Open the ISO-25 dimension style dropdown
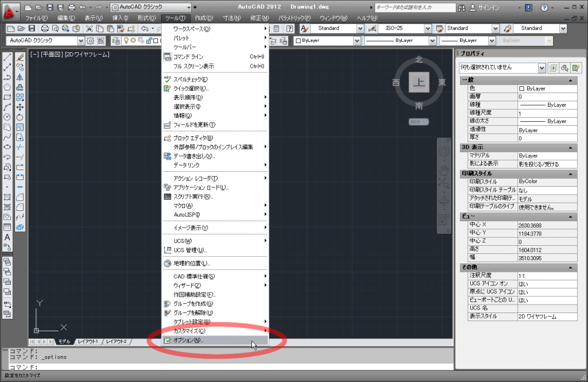The image size is (588, 382). pos(427,29)
